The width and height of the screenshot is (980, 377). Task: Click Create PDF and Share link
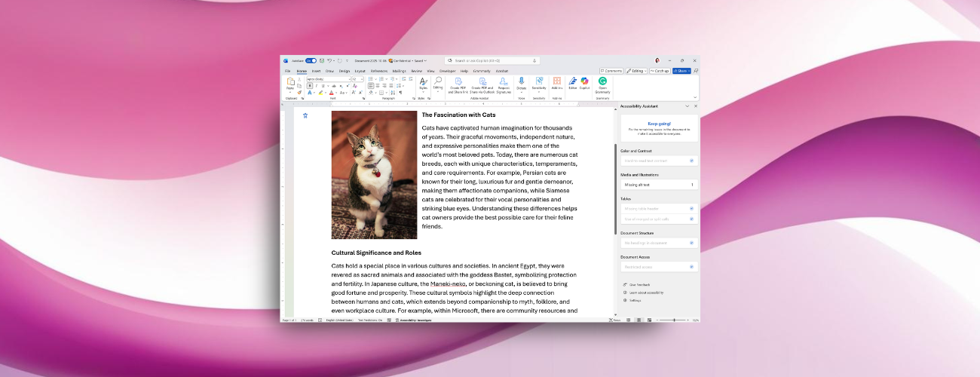point(458,84)
